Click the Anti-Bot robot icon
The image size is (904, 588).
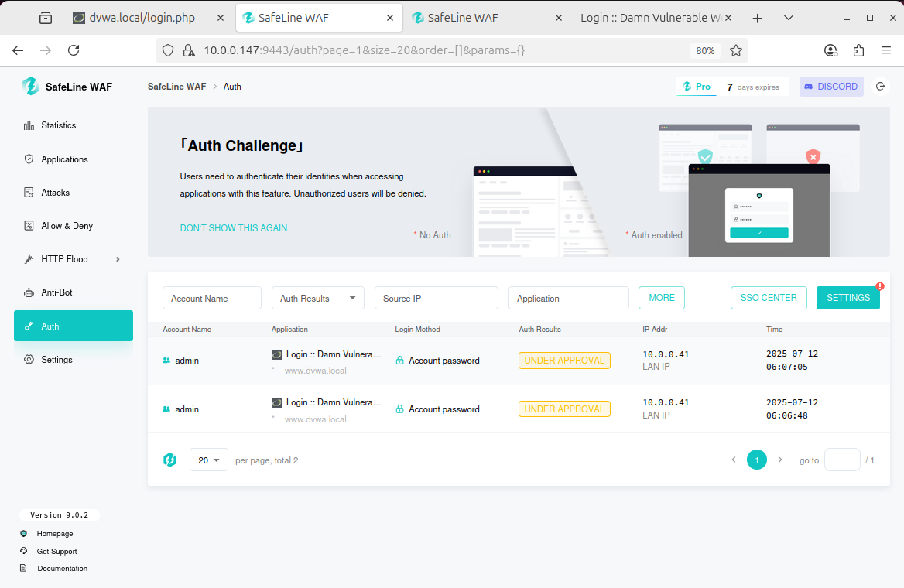[29, 293]
